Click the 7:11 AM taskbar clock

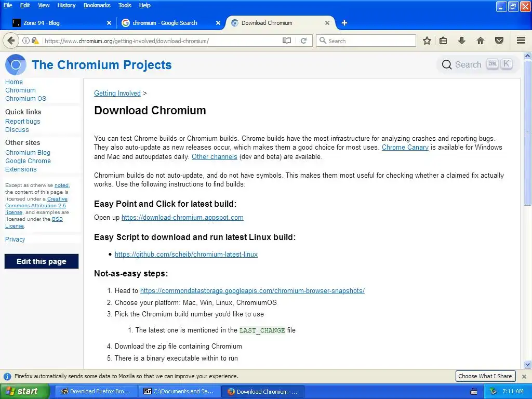[x=513, y=392]
